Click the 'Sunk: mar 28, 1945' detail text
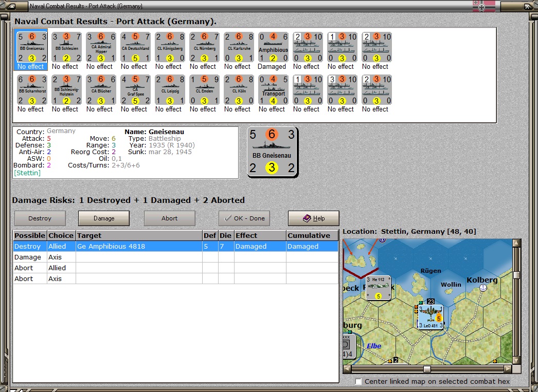 [x=160, y=152]
